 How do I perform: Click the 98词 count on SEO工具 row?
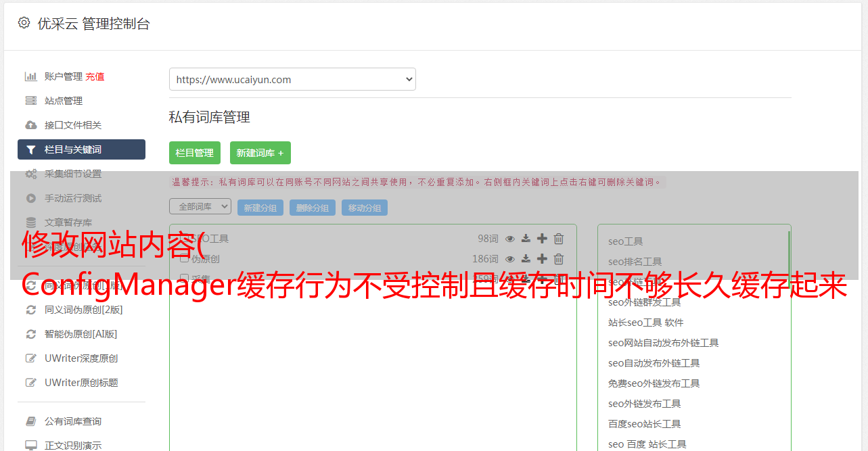coord(488,239)
